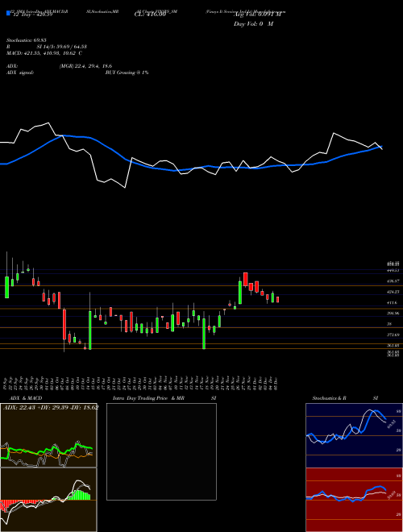Click the 'Stochastics & R' panel title
This screenshot has height=532, width=403.
click(x=329, y=398)
